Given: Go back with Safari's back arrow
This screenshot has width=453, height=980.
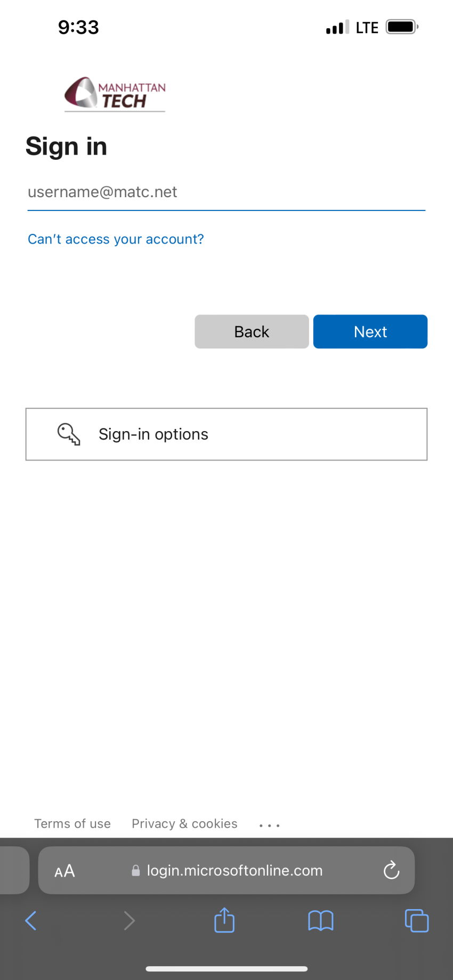Looking at the screenshot, I should [x=31, y=920].
